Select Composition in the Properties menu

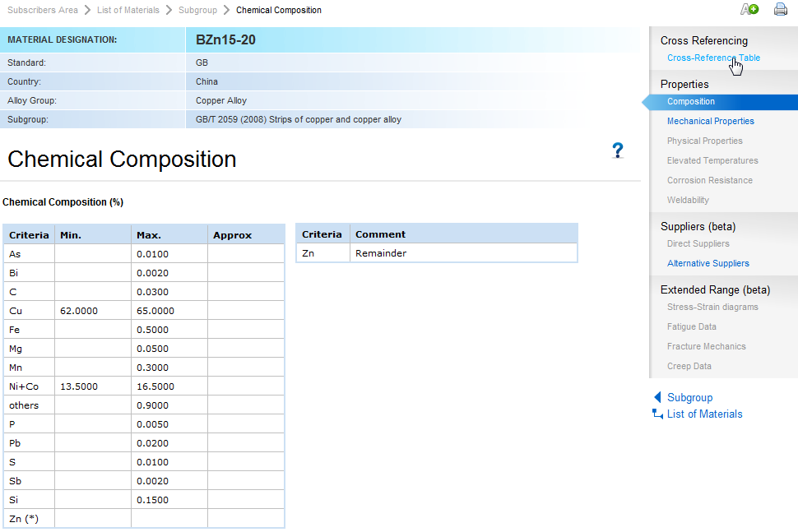coord(691,102)
